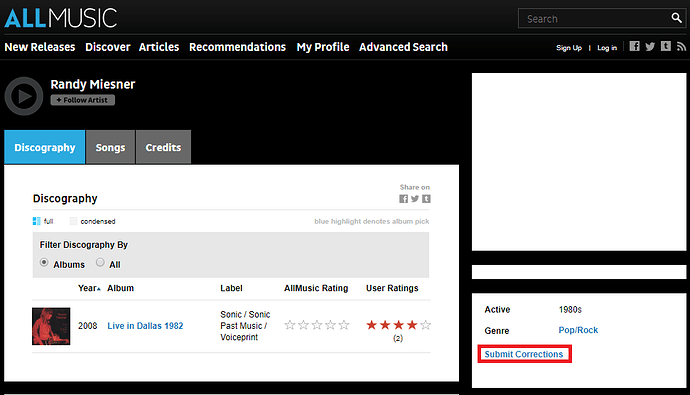This screenshot has width=690, height=395.
Task: Click the Randy Miesner artist name
Action: [92, 84]
